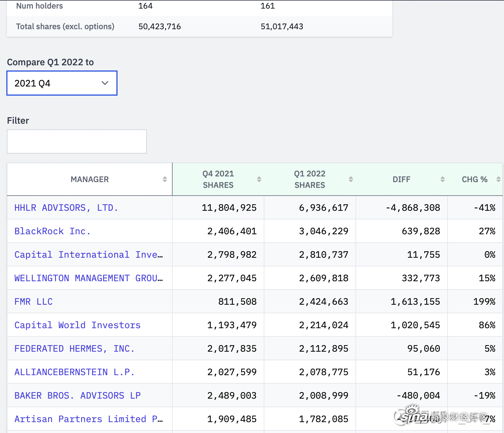Open Capital World Investors link

[77, 325]
